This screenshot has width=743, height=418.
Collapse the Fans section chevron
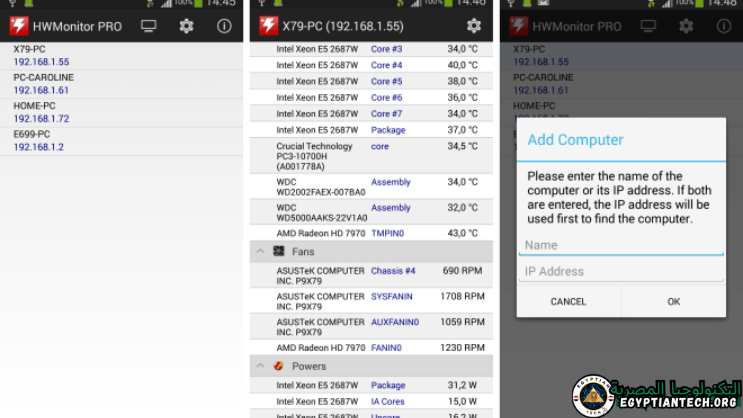(261, 251)
